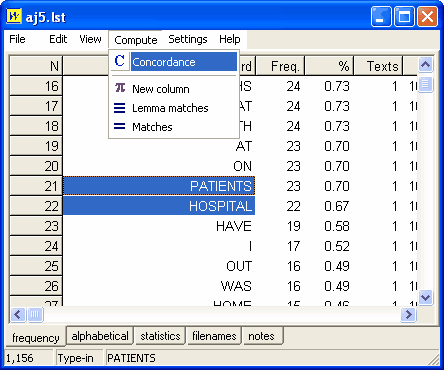
Task: Click percentage 0.52 in row 24
Action: coord(337,246)
